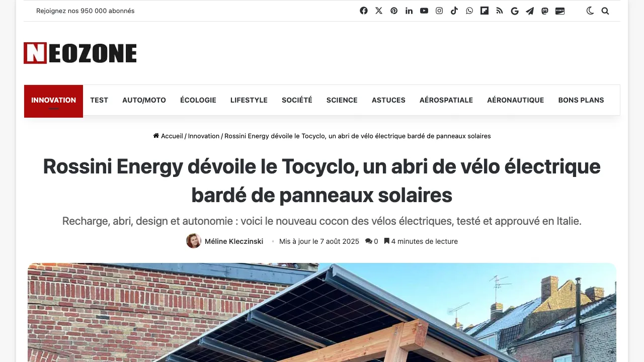Click the author avatar photo
The height and width of the screenshot is (362, 644).
pos(194,241)
